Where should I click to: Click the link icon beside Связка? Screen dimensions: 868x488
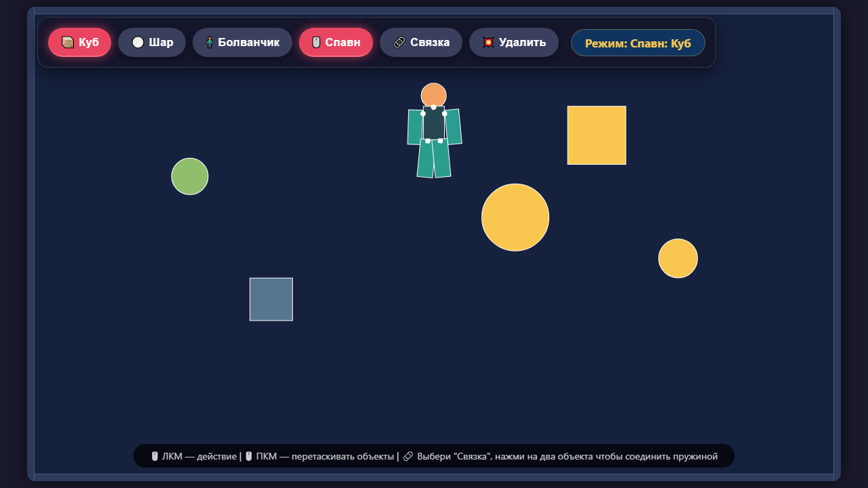tap(399, 42)
